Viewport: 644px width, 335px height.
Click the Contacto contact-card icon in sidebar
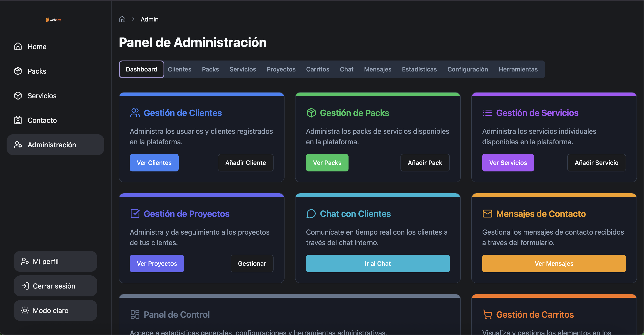pyautogui.click(x=18, y=120)
